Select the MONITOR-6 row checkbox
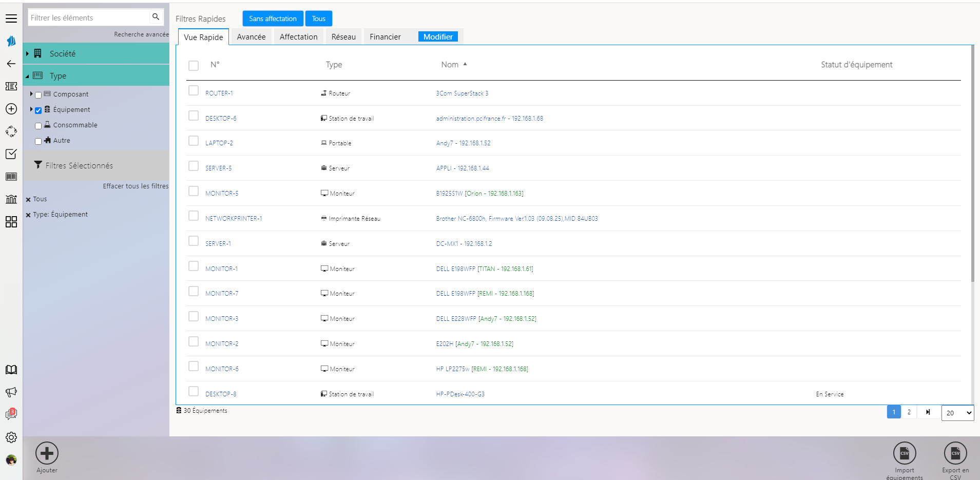 coord(194,366)
